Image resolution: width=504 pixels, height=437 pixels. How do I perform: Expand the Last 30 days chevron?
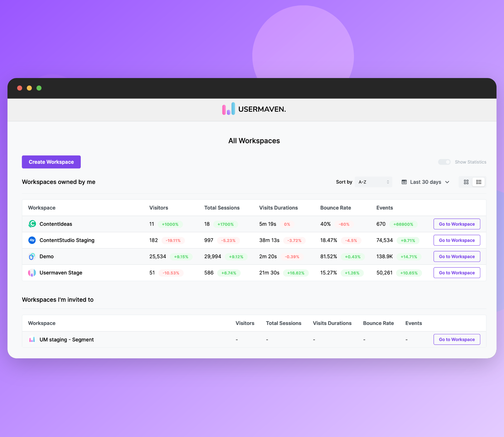click(x=447, y=182)
